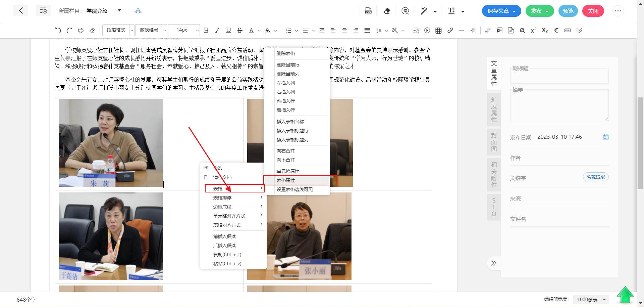The height and width of the screenshot is (307, 644).
Task: Click the insert table grid icon
Action: tap(438, 30)
